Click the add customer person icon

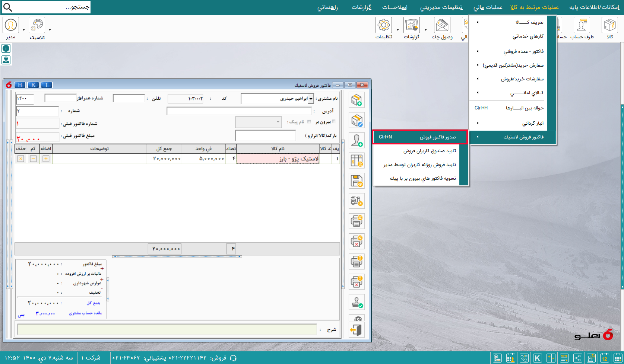[357, 141]
